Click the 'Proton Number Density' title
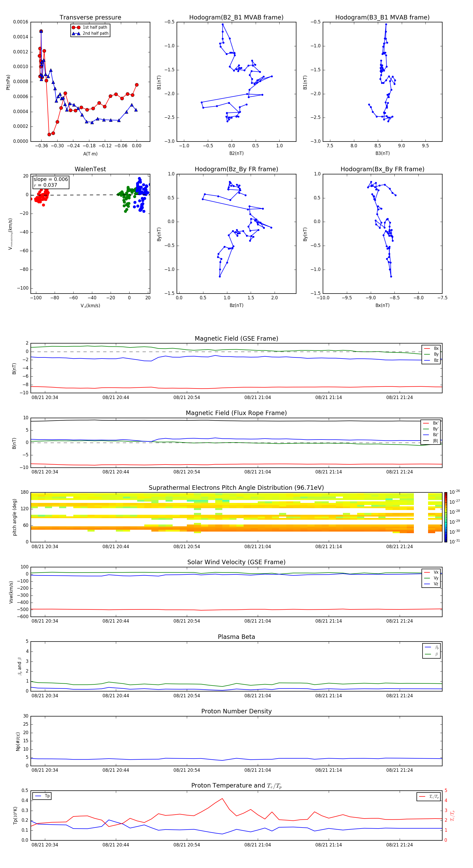Viewport: 473px width, 868px height. tap(236, 711)
